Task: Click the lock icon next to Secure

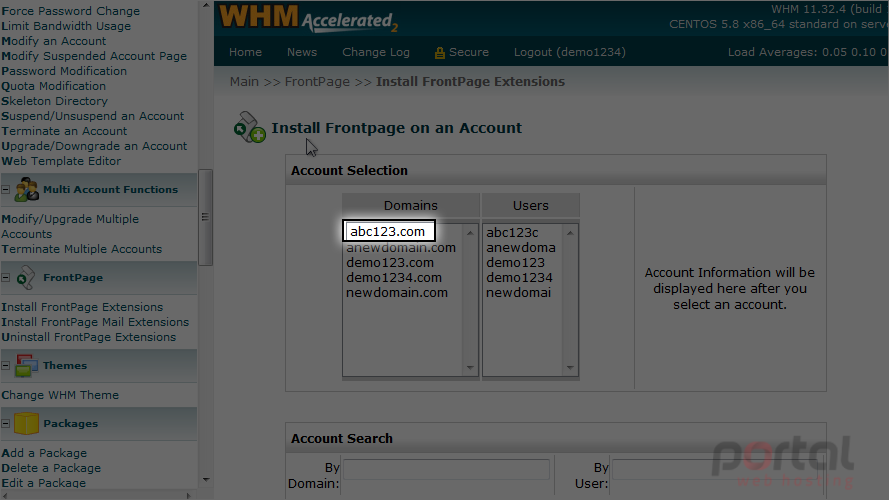Action: [439, 53]
